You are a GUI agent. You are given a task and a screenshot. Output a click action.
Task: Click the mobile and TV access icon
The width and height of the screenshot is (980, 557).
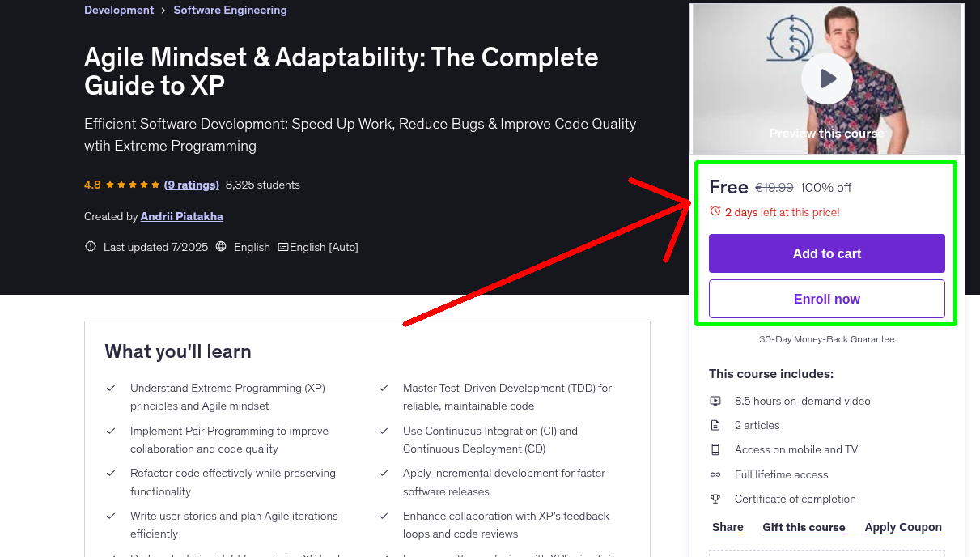(x=715, y=449)
